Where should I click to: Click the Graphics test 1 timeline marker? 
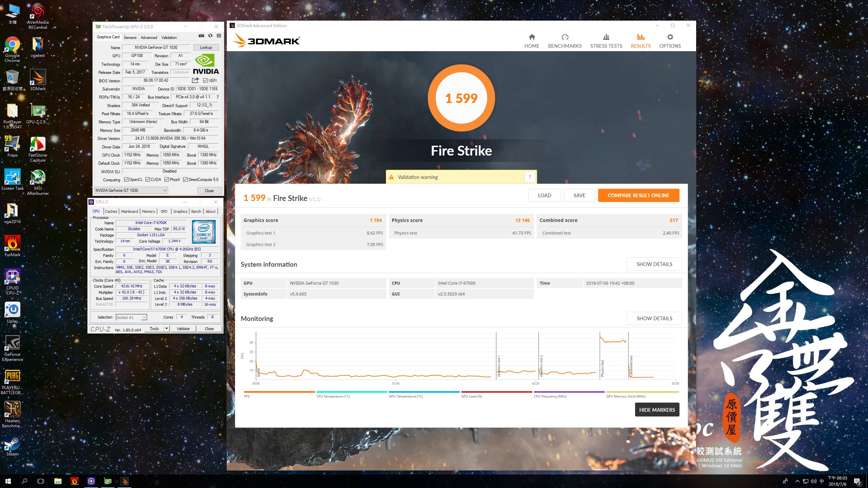click(x=498, y=366)
